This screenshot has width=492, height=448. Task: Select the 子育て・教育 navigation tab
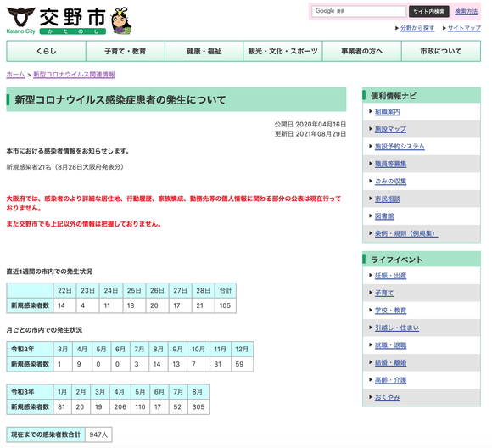tap(126, 51)
